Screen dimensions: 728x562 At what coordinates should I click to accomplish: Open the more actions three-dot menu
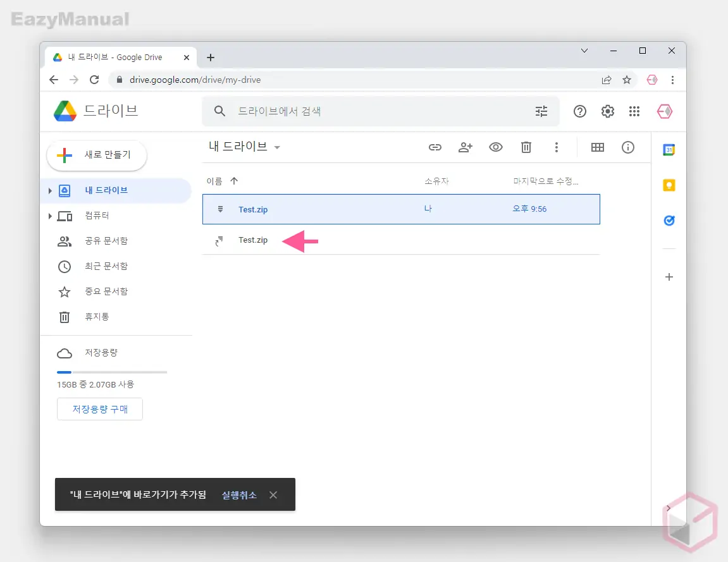click(557, 147)
